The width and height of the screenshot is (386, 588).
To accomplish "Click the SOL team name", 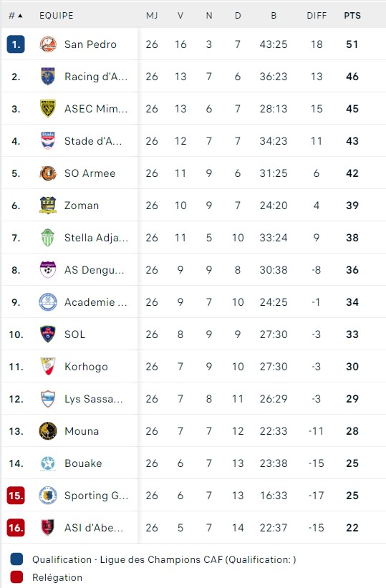I will [x=74, y=334].
